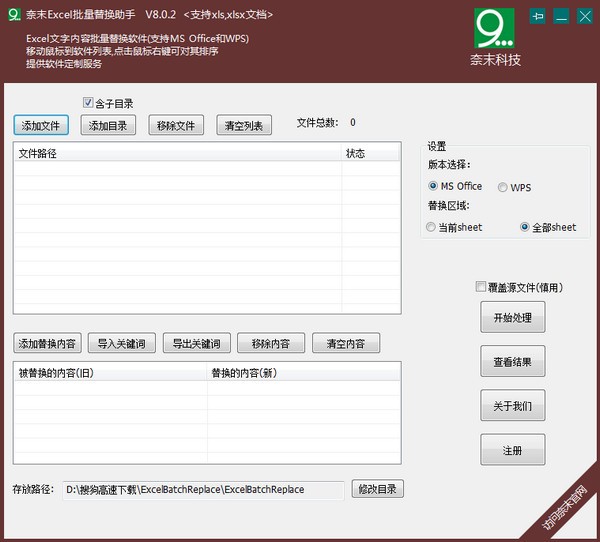The height and width of the screenshot is (542, 600).
Task: Click the 导入关键词 button
Action: [x=121, y=344]
